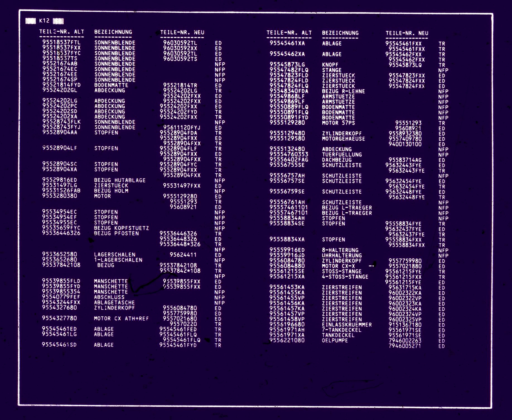Click the BEZUG HOLM description

click(x=111, y=191)
